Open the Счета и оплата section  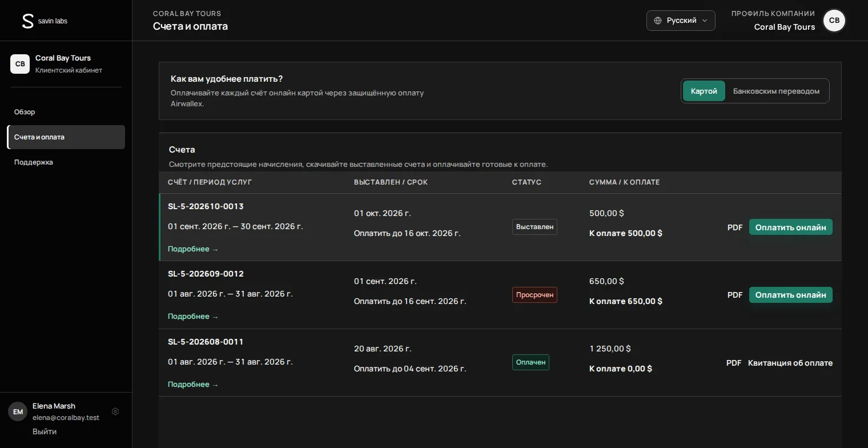[66, 137]
